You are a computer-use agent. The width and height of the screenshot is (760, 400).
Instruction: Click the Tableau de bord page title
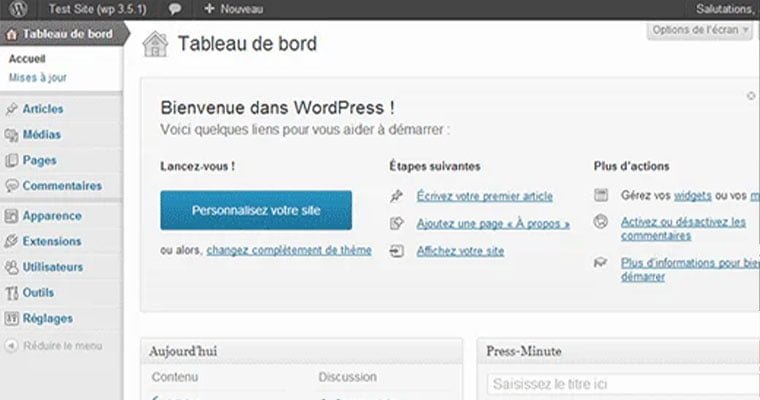click(247, 44)
